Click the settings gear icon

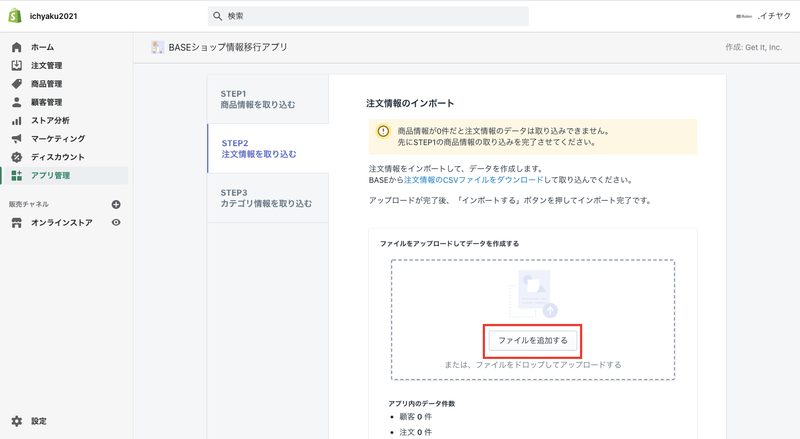click(16, 421)
